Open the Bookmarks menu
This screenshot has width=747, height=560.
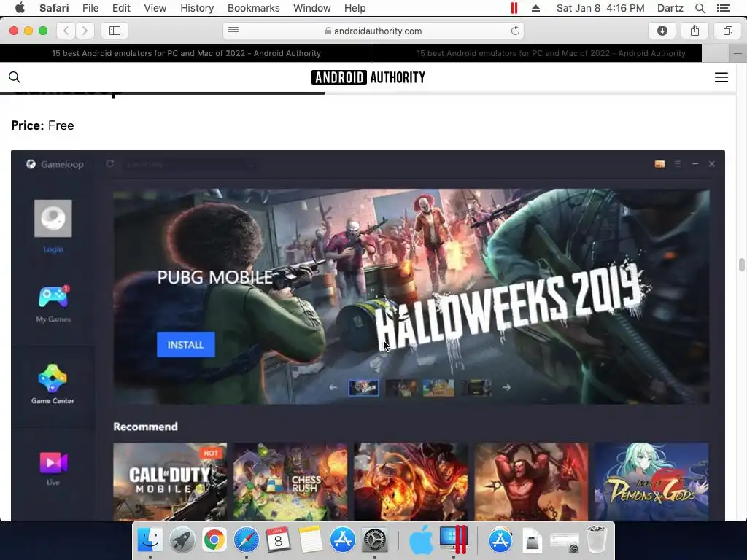(x=253, y=8)
